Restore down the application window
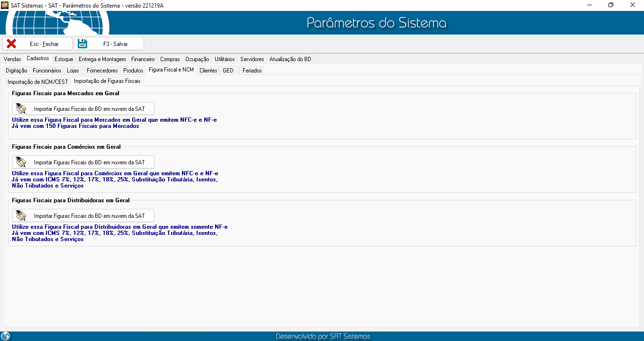644x341 pixels. (611, 5)
